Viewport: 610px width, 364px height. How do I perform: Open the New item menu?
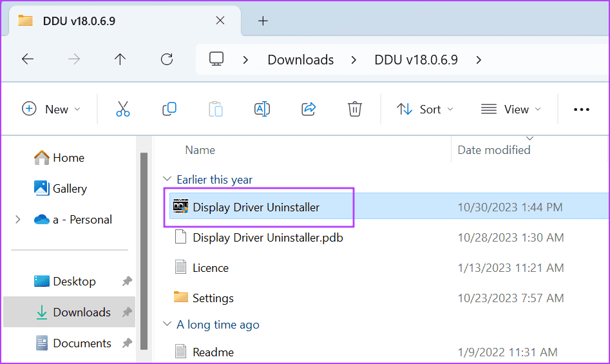coord(51,110)
